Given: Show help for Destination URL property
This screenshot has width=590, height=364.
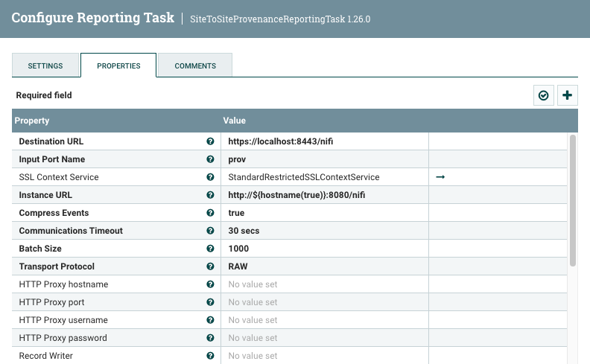Looking at the screenshot, I should pos(210,141).
